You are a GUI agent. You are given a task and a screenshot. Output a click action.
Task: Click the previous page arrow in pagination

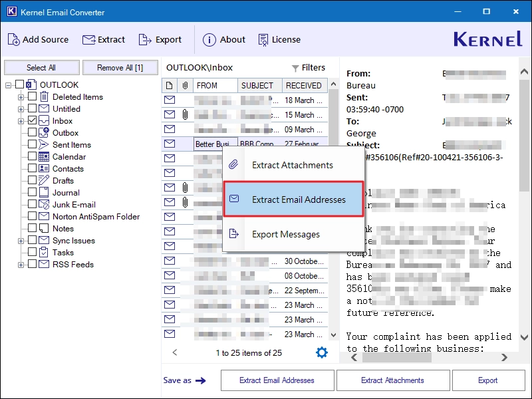pos(175,352)
